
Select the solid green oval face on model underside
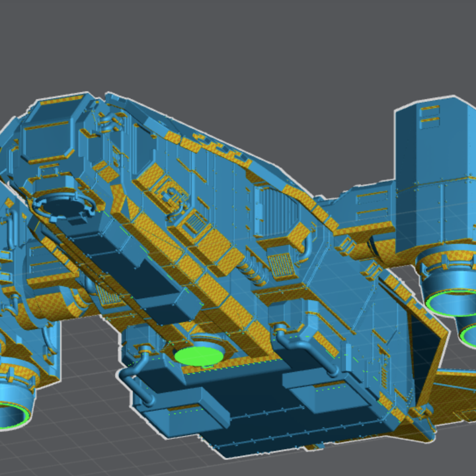[x=199, y=356]
